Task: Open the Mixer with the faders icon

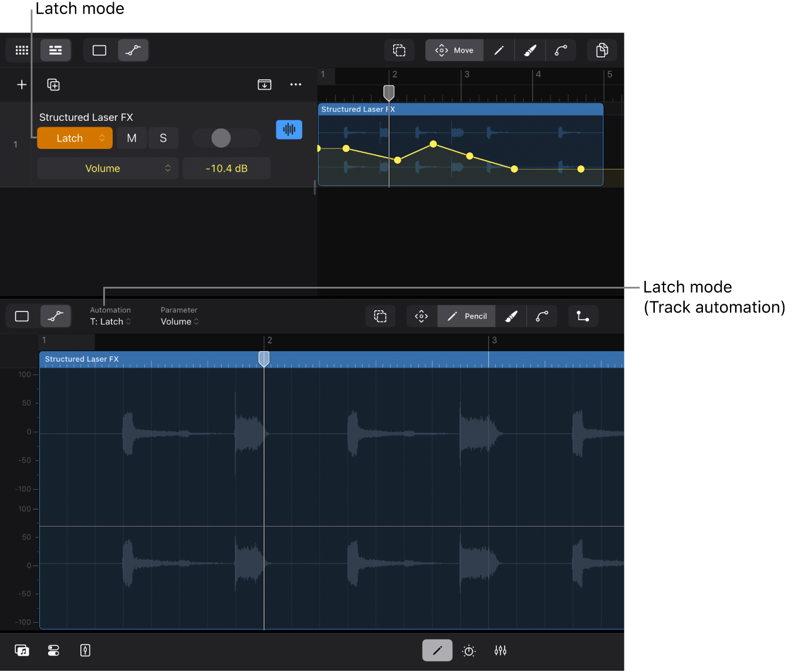Action: [501, 650]
